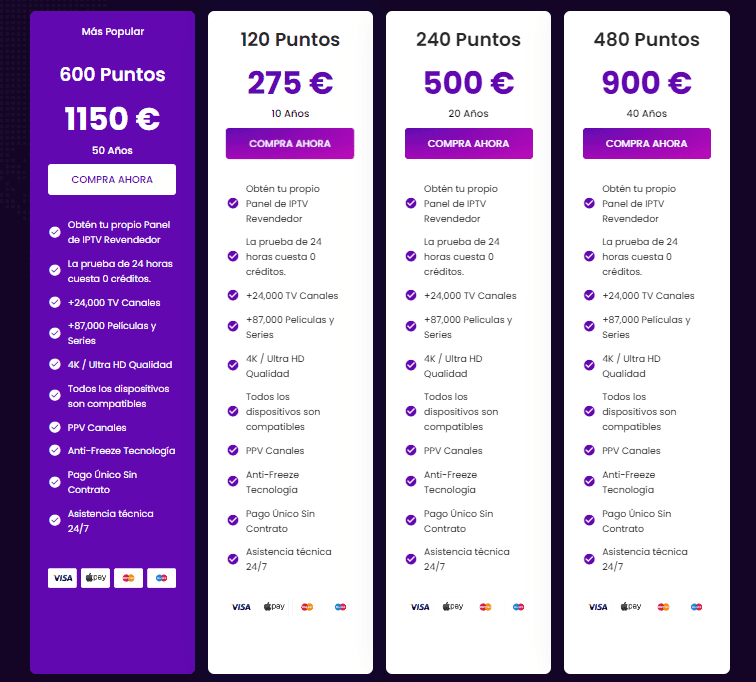Click Visa icon in 120 Puntos card

(x=241, y=607)
